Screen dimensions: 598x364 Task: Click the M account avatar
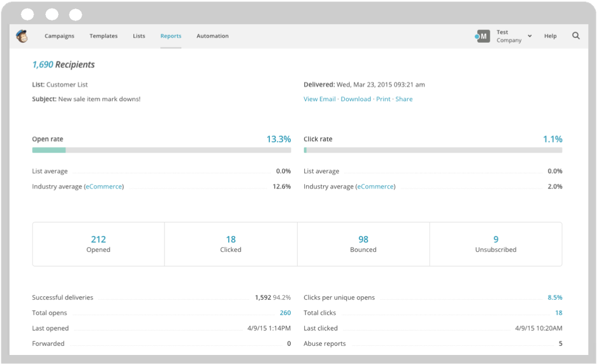[483, 36]
